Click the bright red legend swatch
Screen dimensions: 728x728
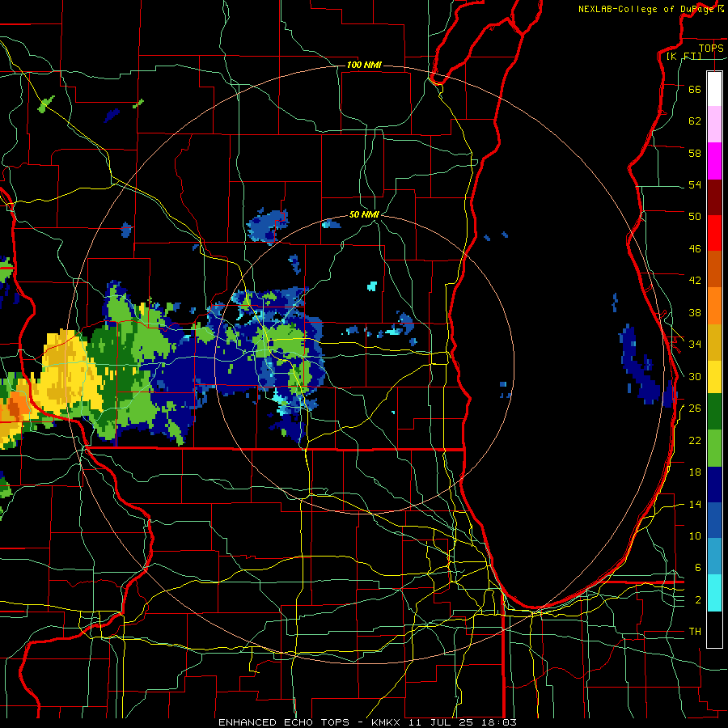coord(714,233)
